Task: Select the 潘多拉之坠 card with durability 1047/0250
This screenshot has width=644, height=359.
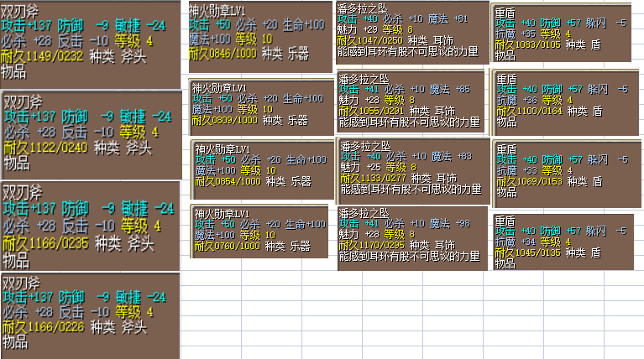Action: tap(411, 32)
